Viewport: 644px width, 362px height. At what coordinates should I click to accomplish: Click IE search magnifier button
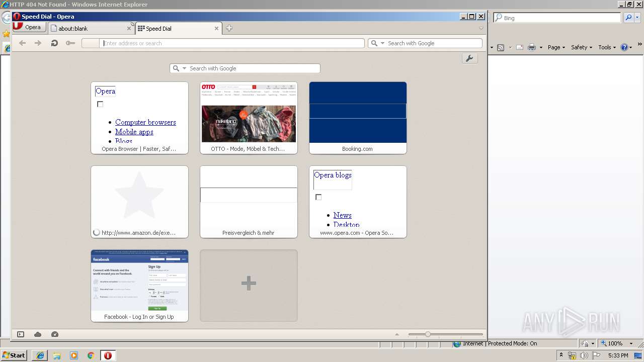pos(628,18)
